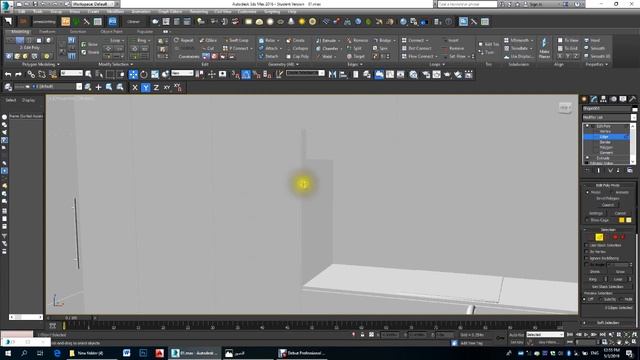640x360 pixels.
Task: Activate the Select and Link tool
Action: tap(31, 74)
